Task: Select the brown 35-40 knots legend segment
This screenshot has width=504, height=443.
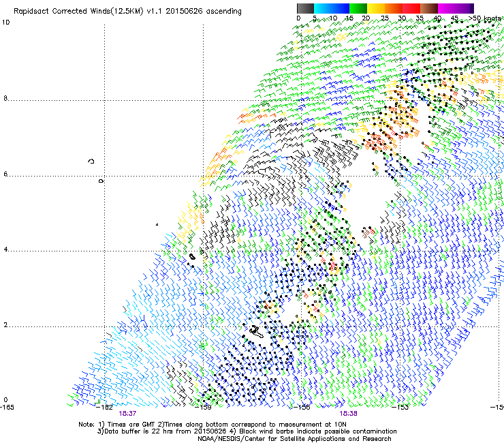Action: pos(429,8)
